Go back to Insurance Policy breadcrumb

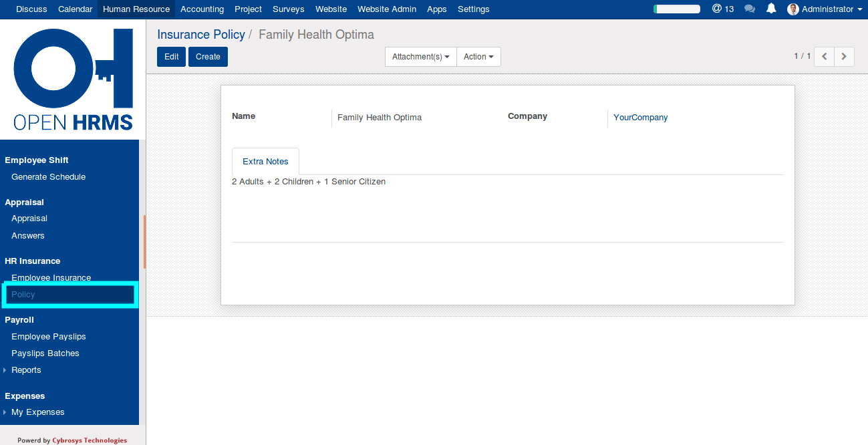coord(201,34)
